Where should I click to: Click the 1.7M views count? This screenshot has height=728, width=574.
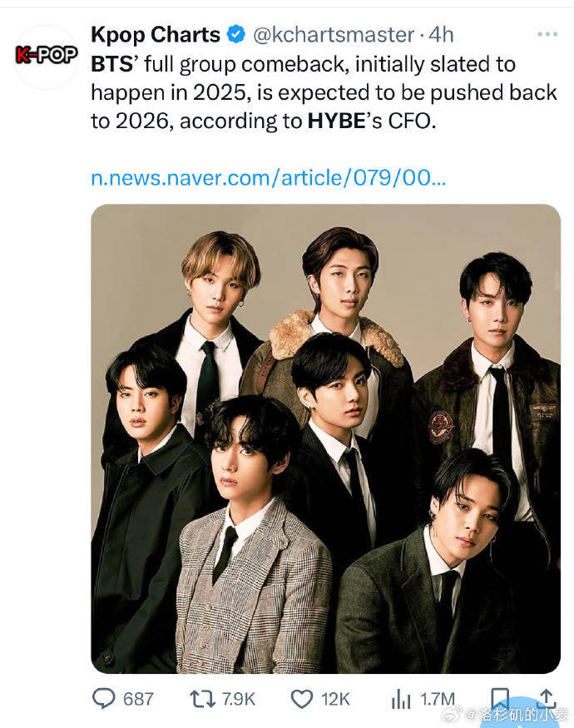436,698
